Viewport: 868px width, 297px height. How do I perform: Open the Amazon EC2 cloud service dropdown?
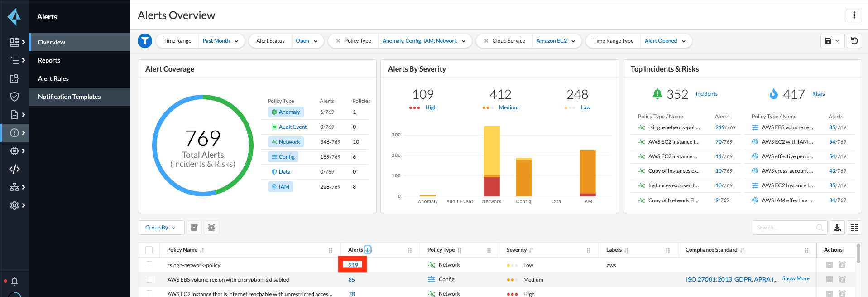tap(556, 41)
